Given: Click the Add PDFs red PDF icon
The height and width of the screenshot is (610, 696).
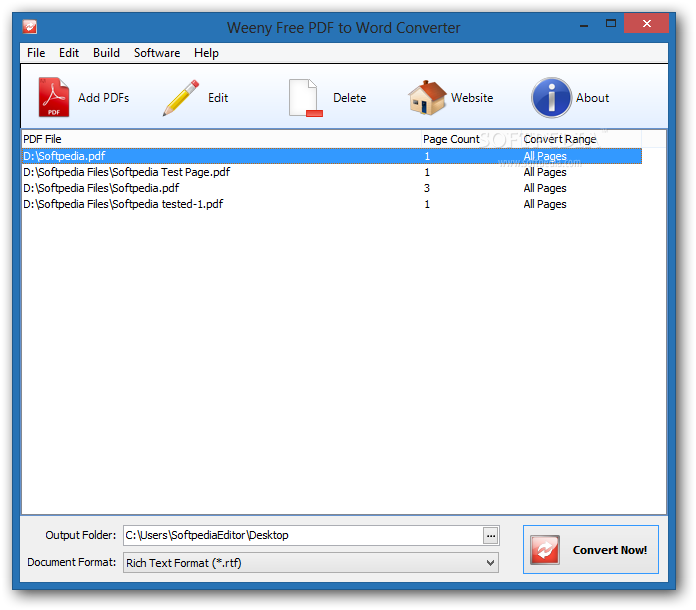Looking at the screenshot, I should tap(54, 97).
